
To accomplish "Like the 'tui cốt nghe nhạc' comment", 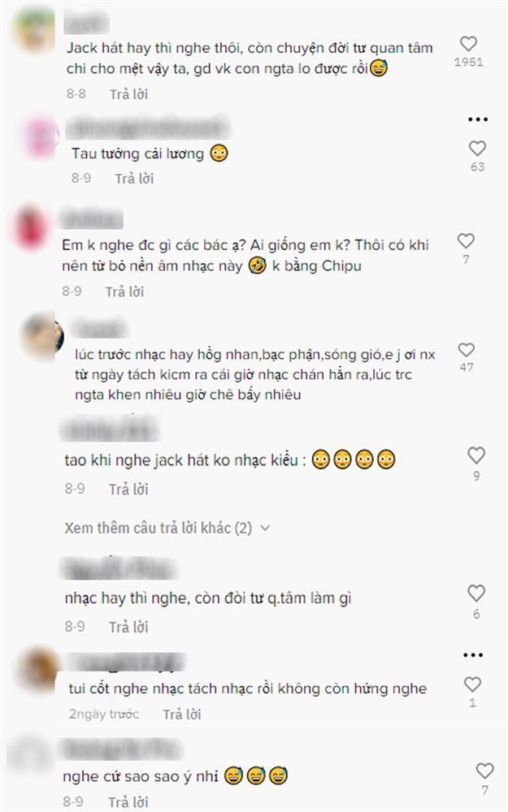I will click(472, 684).
